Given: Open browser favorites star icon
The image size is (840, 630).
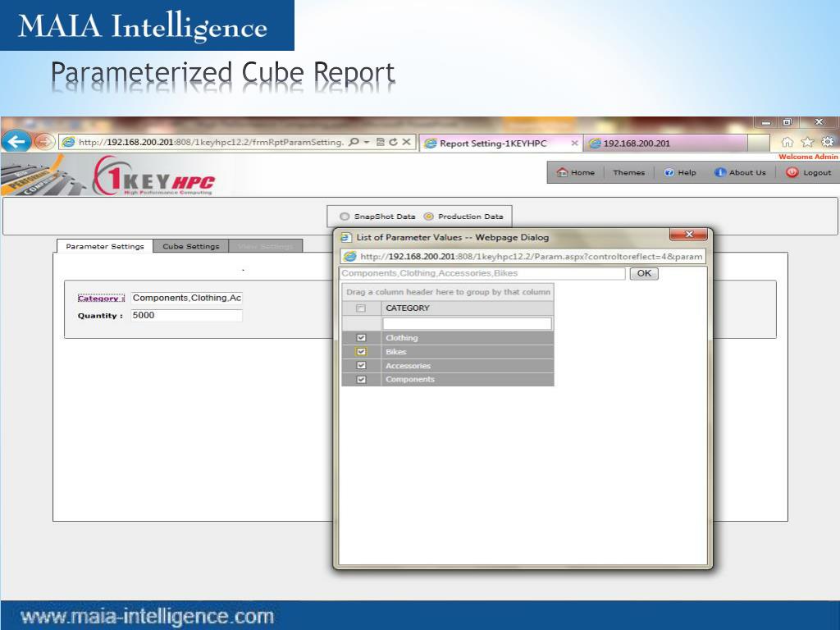Looking at the screenshot, I should 807,142.
